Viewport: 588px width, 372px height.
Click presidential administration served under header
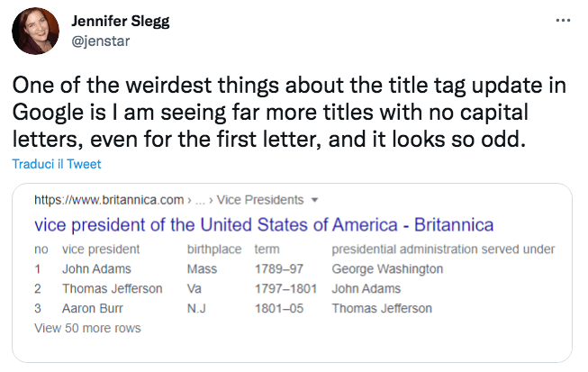[x=443, y=250]
